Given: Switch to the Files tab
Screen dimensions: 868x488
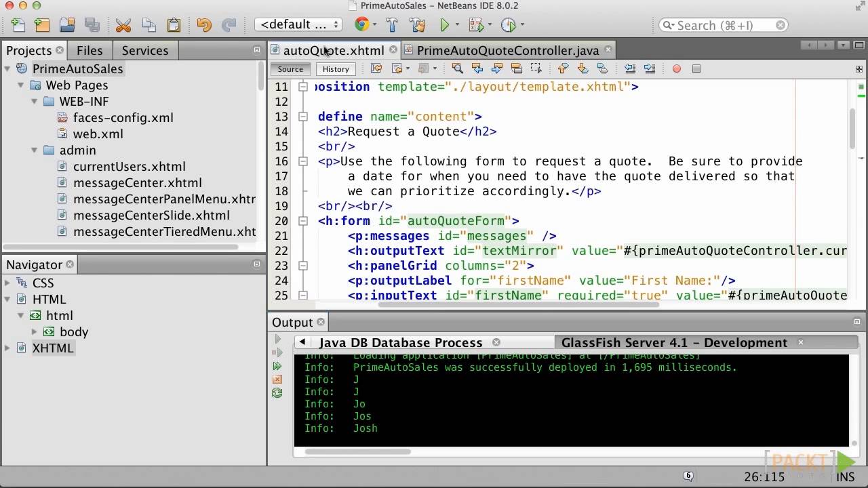Looking at the screenshot, I should tap(90, 50).
